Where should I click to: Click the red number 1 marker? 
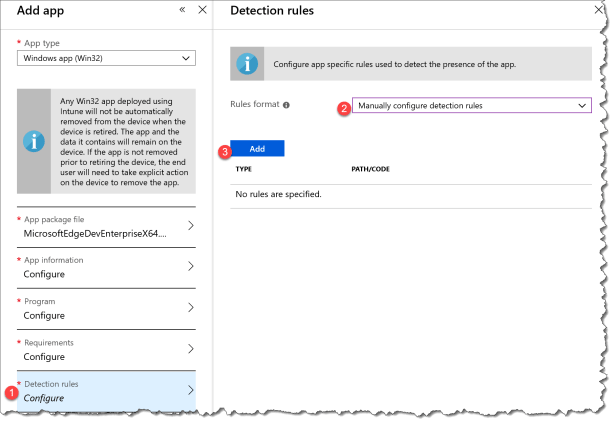(x=11, y=392)
